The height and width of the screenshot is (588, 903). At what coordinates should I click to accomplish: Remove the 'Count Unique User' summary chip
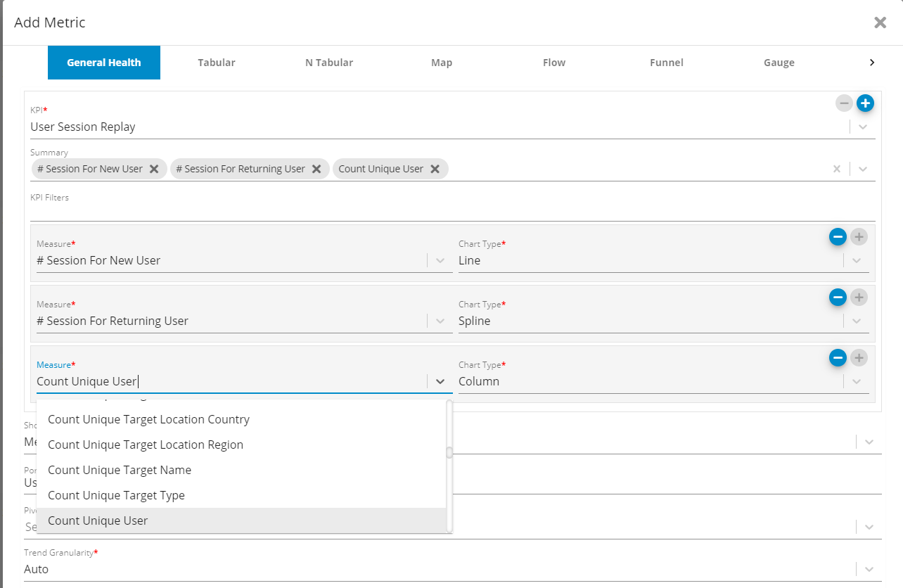(x=435, y=169)
